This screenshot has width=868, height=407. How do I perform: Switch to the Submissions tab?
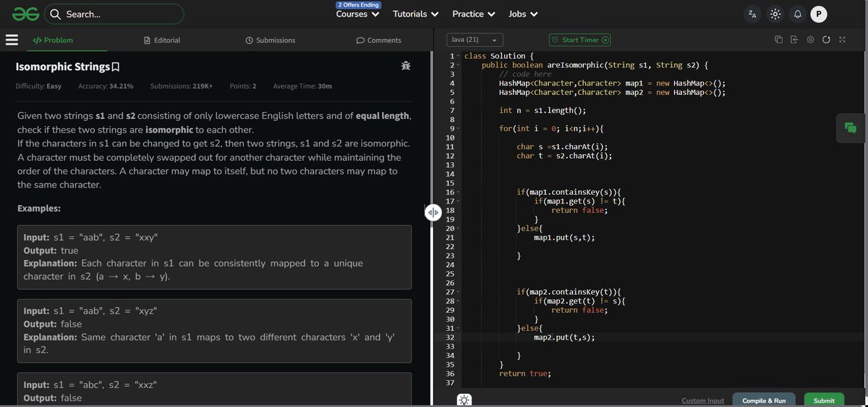(271, 40)
